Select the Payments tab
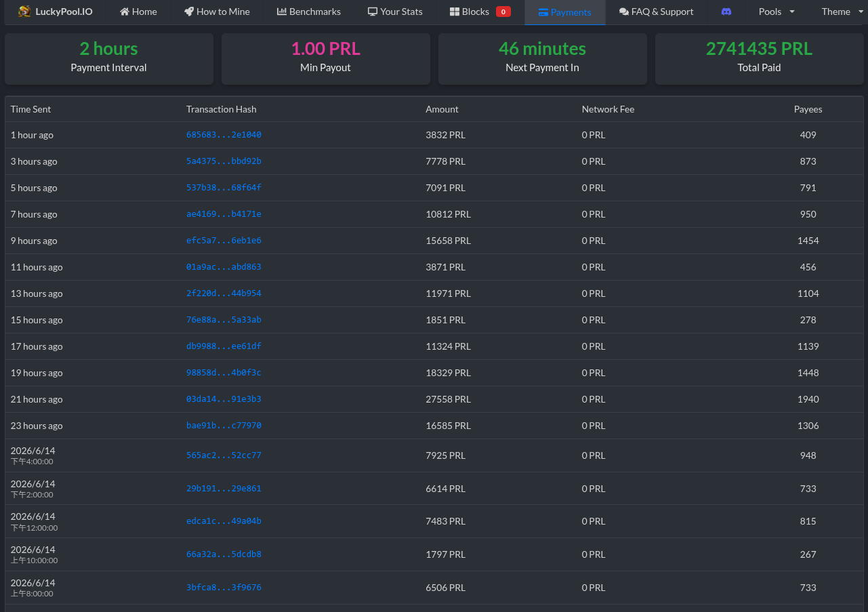Viewport: 868px width, 612px height. (565, 12)
